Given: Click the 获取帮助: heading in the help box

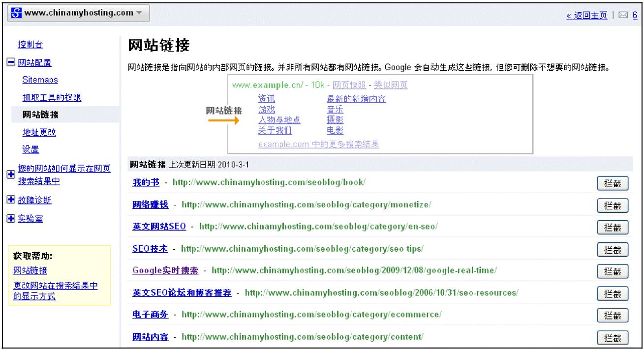Looking at the screenshot, I should click(33, 256).
